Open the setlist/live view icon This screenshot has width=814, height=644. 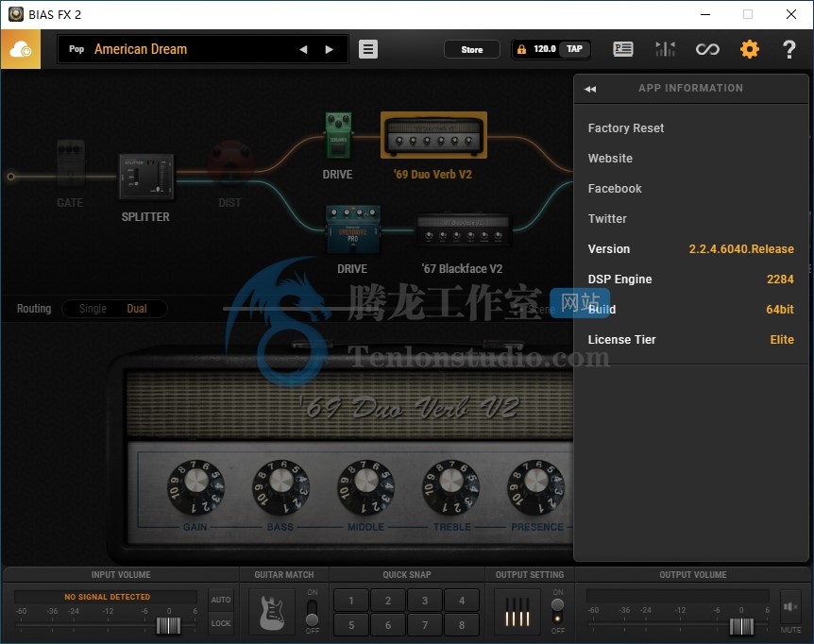pyautogui.click(x=623, y=49)
